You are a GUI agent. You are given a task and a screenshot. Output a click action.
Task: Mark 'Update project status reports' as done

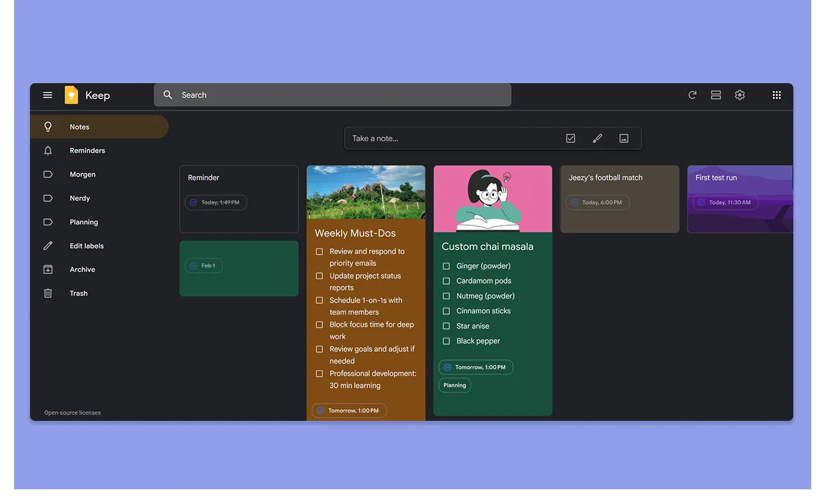click(x=319, y=276)
